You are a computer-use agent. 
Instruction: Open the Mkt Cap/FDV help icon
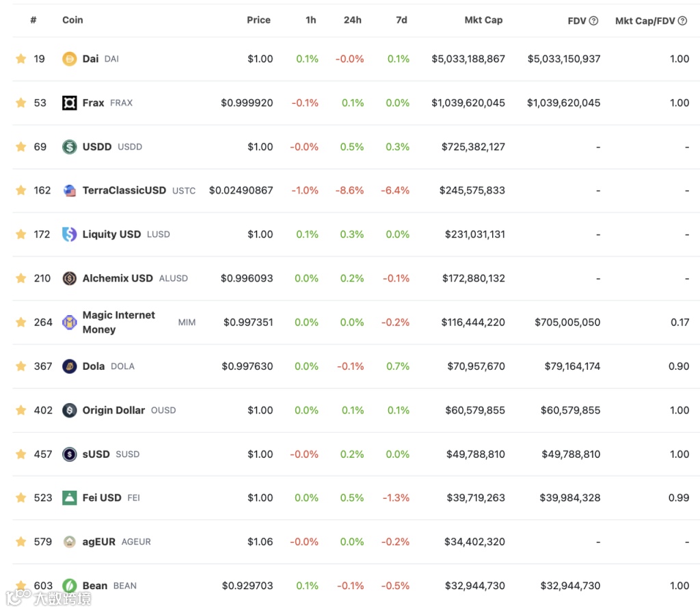tap(682, 21)
